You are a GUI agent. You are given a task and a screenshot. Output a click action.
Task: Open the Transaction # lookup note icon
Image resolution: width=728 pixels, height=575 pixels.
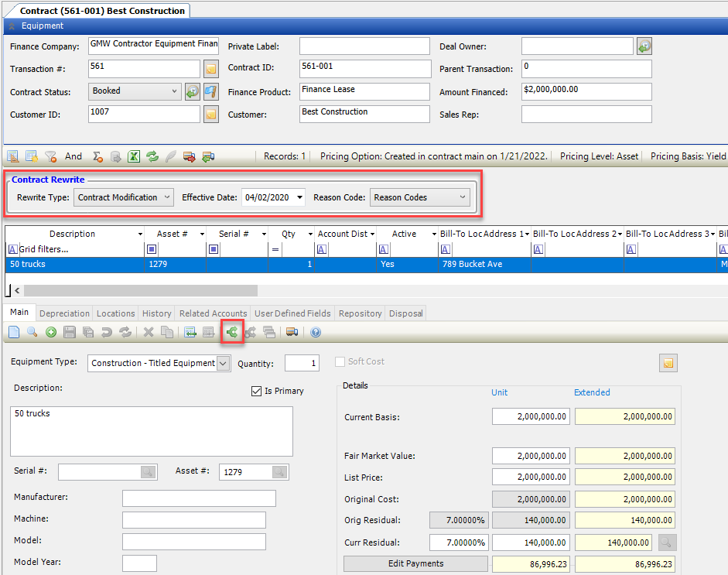[211, 69]
